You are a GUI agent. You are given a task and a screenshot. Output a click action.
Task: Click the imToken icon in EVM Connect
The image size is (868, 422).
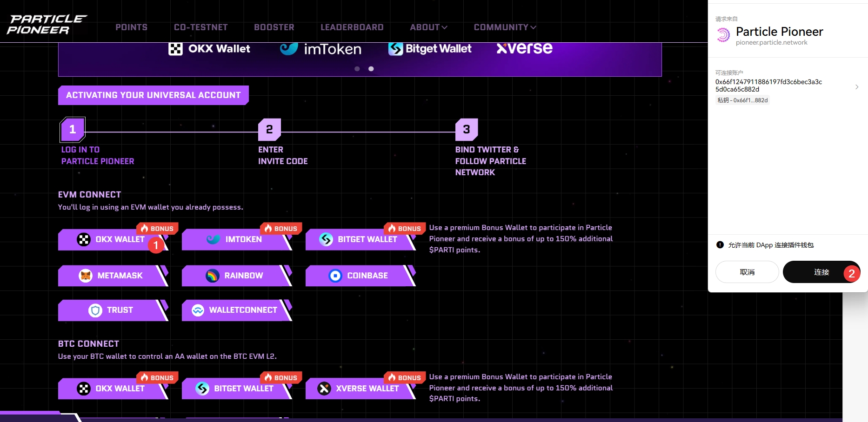pos(213,239)
